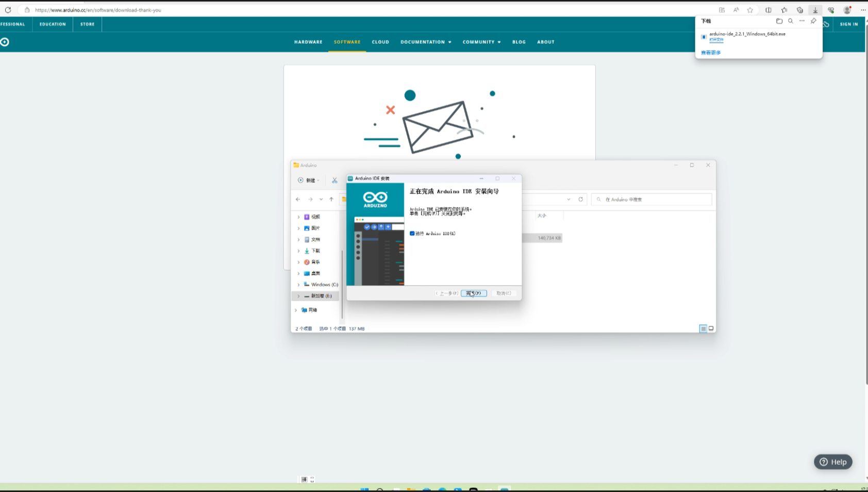Open Windows Start button on taskbar

(x=364, y=489)
